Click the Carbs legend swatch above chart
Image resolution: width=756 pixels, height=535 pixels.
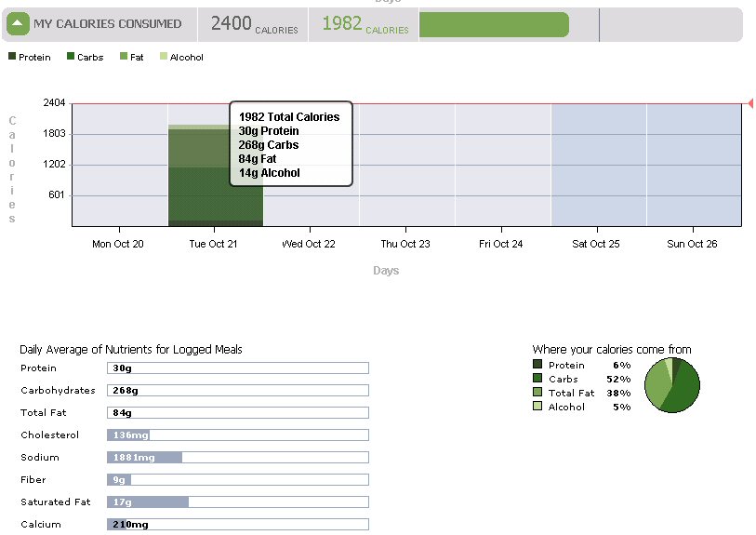tap(71, 57)
